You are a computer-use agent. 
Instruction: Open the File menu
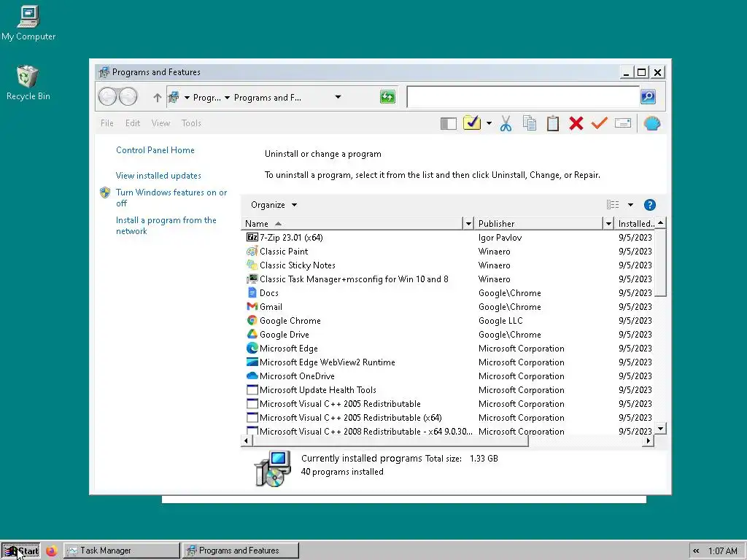pyautogui.click(x=107, y=123)
